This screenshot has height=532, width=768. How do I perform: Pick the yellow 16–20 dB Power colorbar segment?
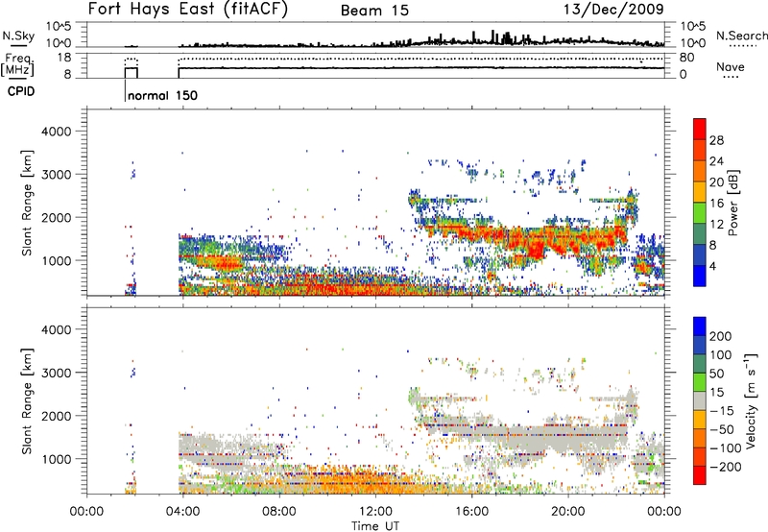pyautogui.click(x=700, y=192)
